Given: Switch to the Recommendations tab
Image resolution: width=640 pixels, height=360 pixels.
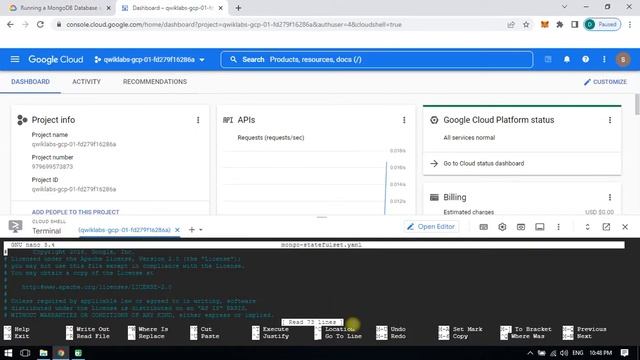Looking at the screenshot, I should pyautogui.click(x=155, y=82).
